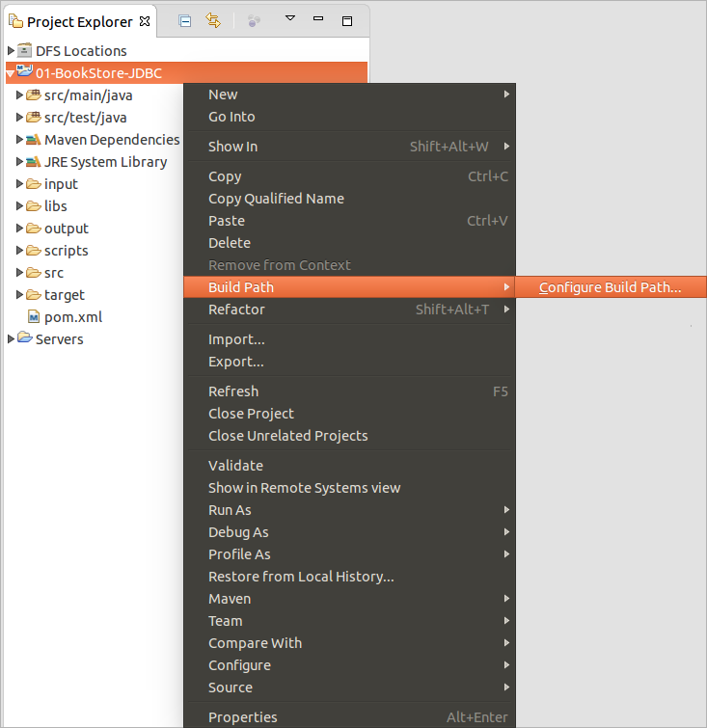Close the Project Explorer tab with X
The width and height of the screenshot is (707, 728).
pos(145,21)
